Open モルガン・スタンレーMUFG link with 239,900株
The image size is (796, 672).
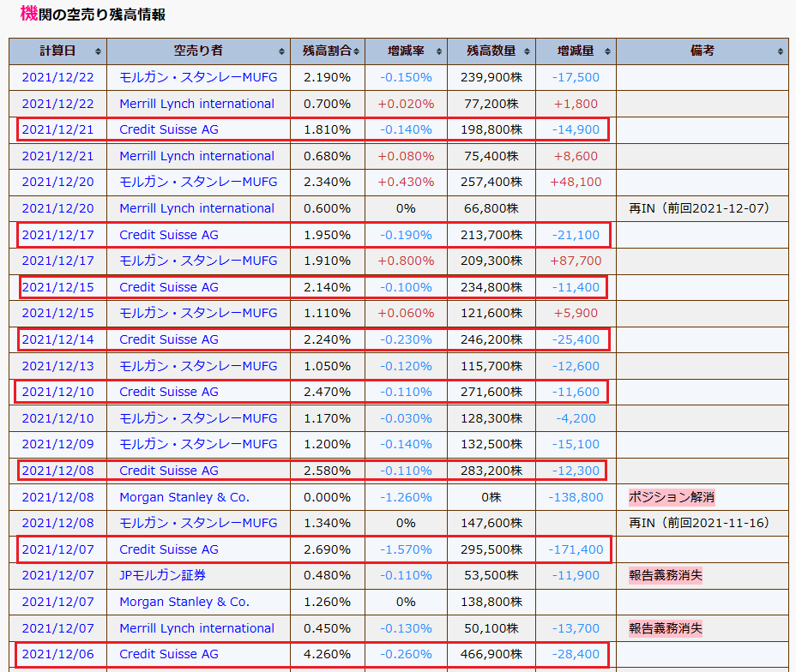coord(198,77)
